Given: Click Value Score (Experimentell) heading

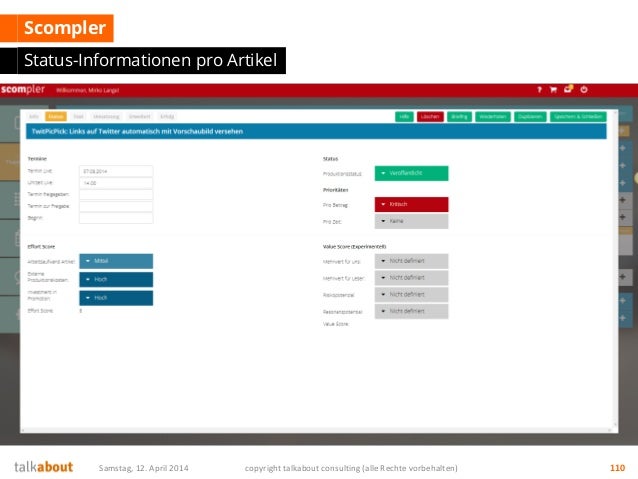Looking at the screenshot, I should [x=354, y=247].
